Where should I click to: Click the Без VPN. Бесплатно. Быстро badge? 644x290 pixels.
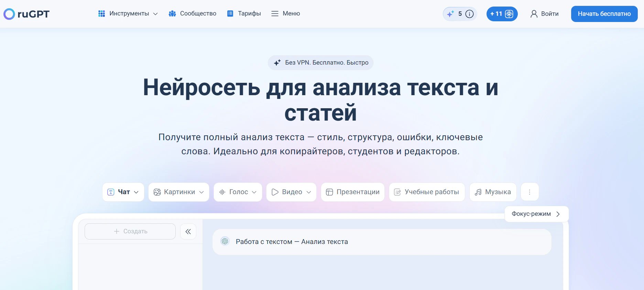(320, 63)
